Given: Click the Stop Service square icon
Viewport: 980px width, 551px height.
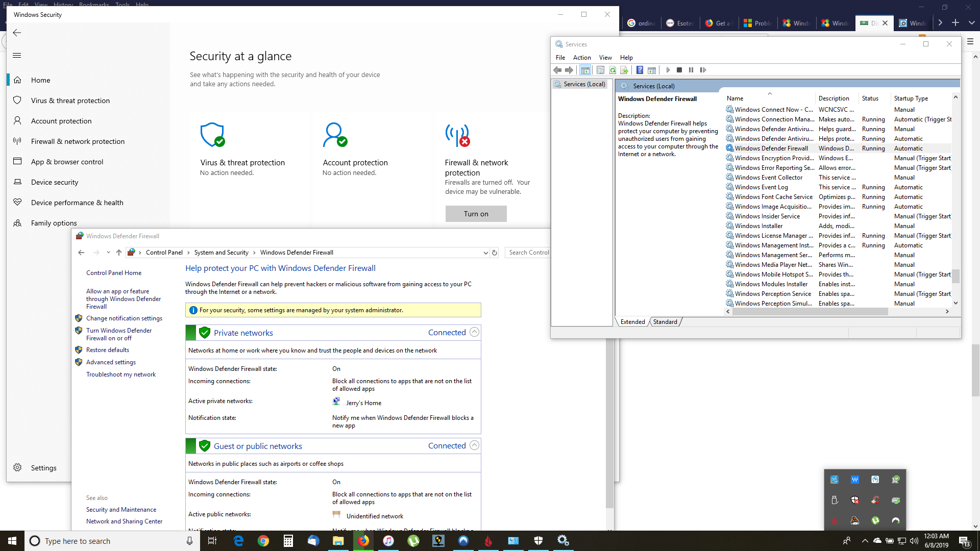Looking at the screenshot, I should click(679, 70).
